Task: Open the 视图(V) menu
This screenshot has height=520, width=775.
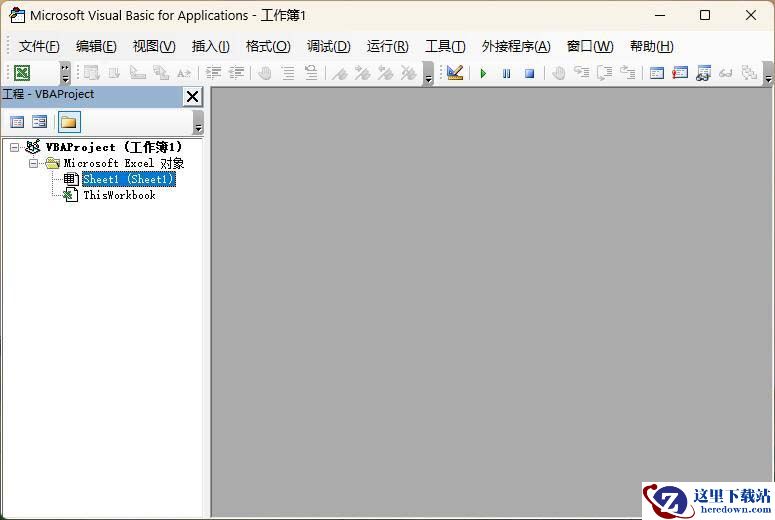Action: [x=154, y=46]
